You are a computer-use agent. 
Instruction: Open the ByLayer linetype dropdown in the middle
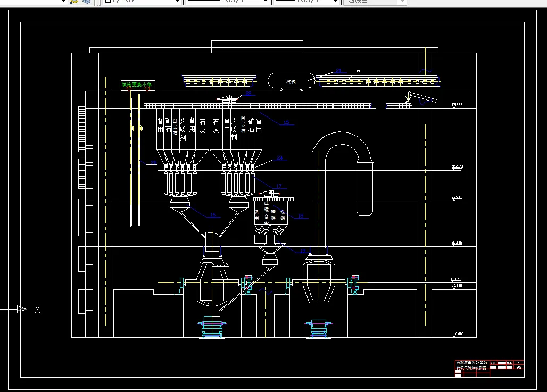click(227, 2)
